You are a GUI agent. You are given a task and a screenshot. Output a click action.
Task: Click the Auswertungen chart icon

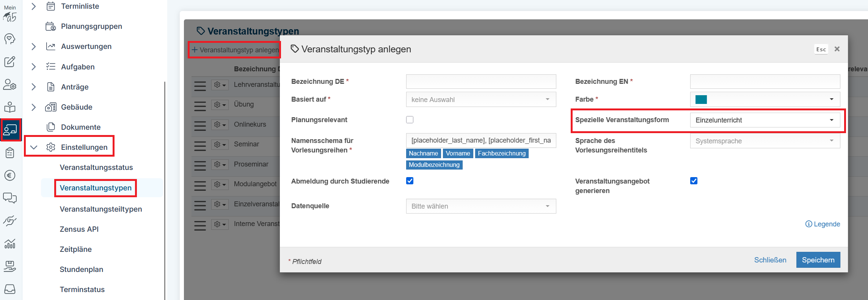(x=50, y=46)
